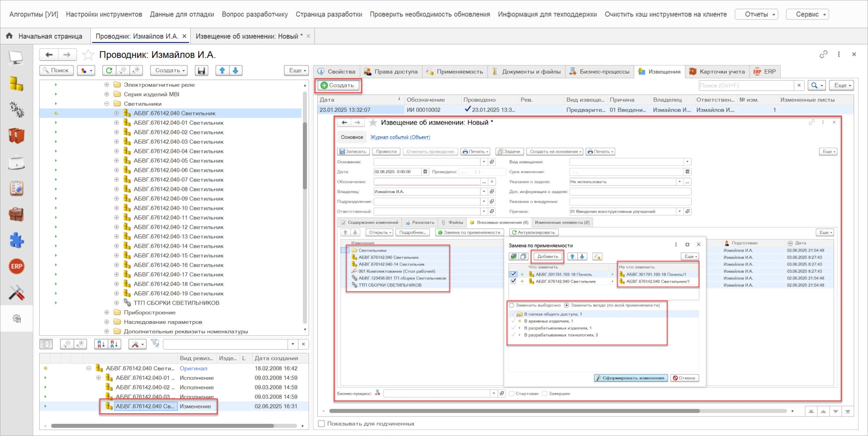Open the Журнал событий (Объект) link
The width and height of the screenshot is (868, 436).
coord(400,137)
